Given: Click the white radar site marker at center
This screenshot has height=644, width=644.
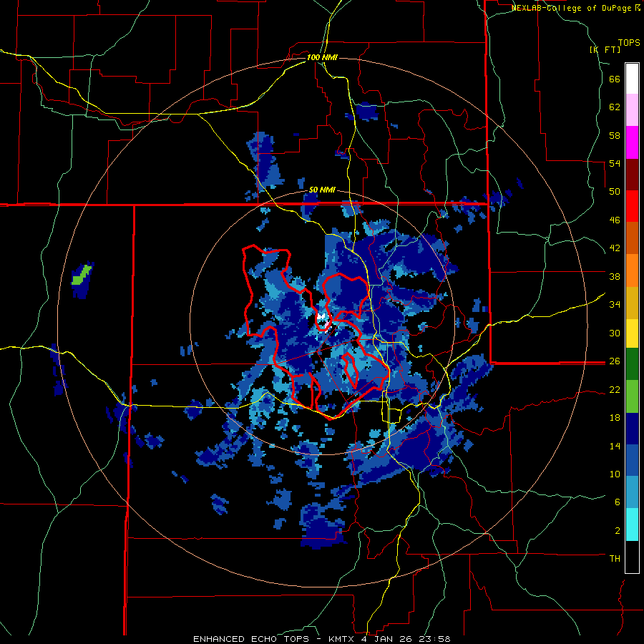Looking at the screenshot, I should (321, 316).
